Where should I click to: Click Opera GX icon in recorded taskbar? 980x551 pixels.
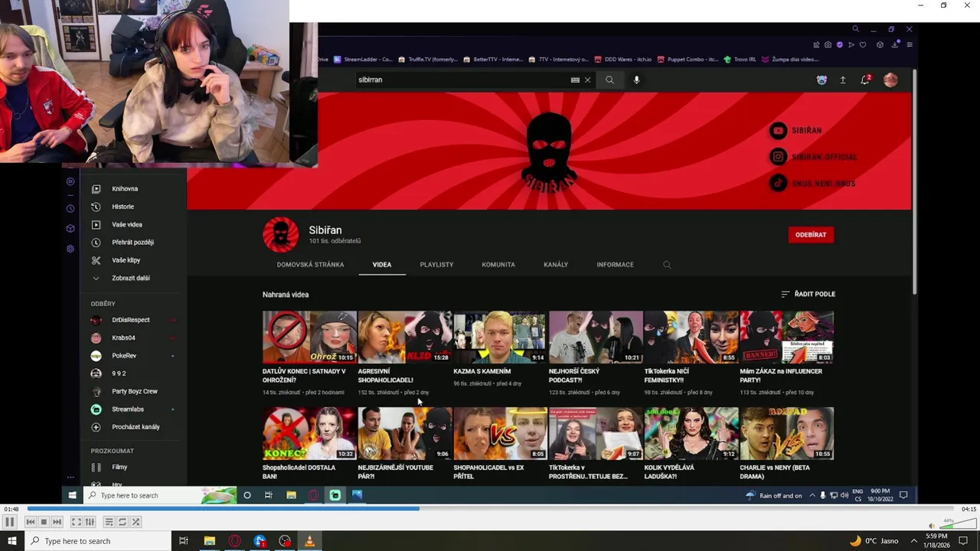click(313, 495)
